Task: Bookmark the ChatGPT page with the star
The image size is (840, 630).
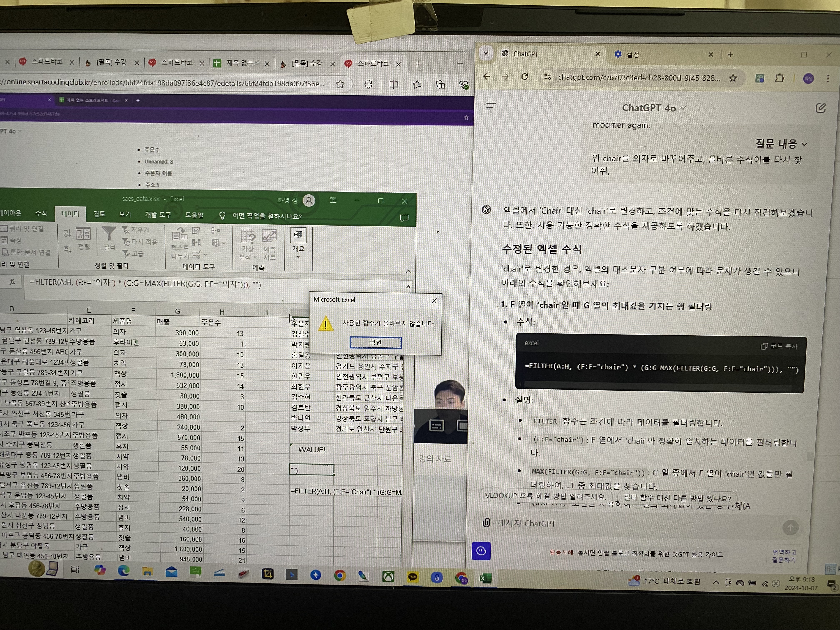Action: (733, 78)
